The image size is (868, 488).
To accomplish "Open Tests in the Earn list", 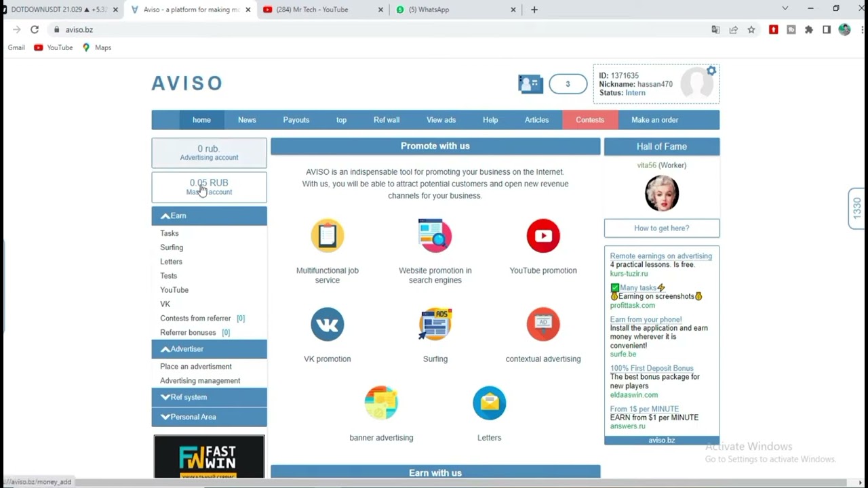I will [x=168, y=276].
